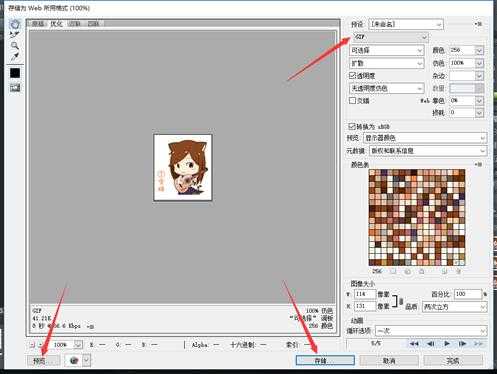Open the 品质 两次立方 resample dropdown

[455, 307]
